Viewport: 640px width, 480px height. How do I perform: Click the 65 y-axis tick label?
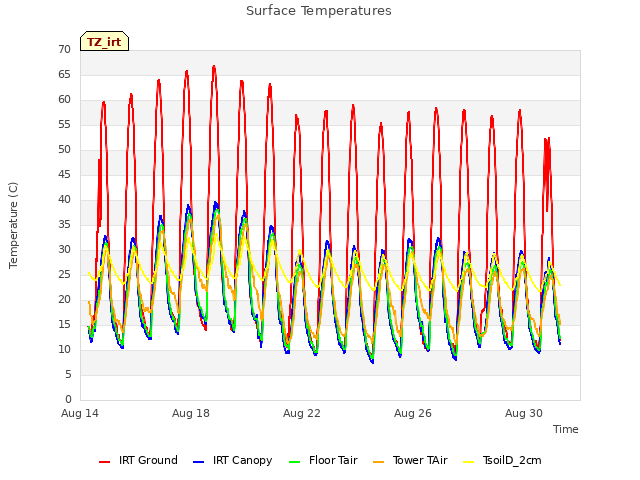pos(64,75)
